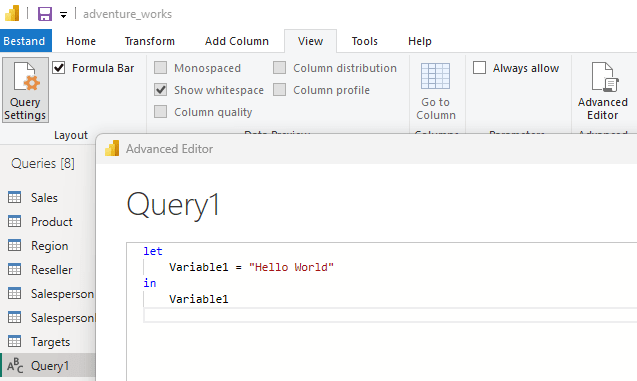Click the empty last line in code editor
The height and width of the screenshot is (381, 637).
click(x=390, y=315)
